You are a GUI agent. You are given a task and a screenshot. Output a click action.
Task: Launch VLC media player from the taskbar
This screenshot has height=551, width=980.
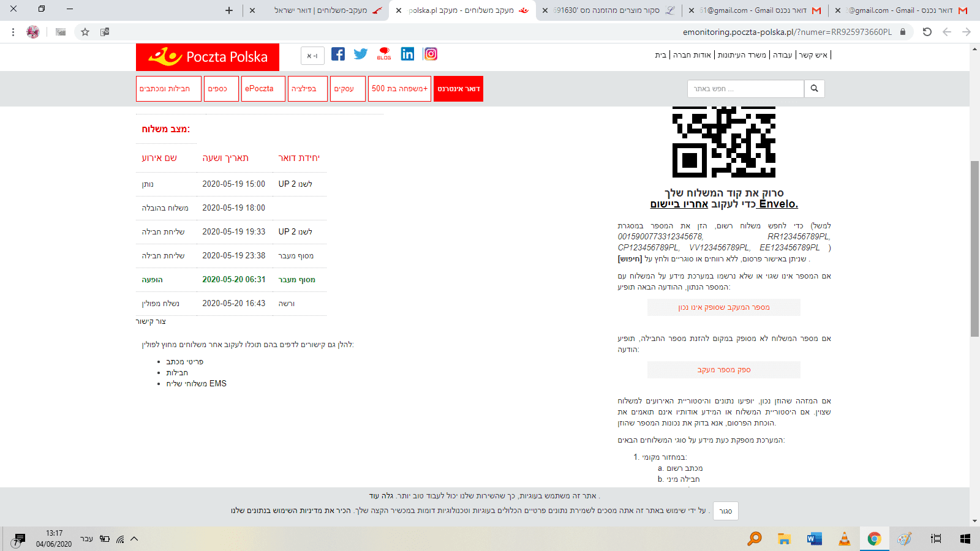click(x=844, y=539)
